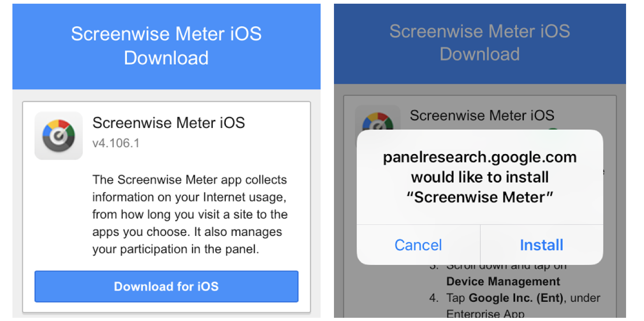644x321 pixels.
Task: Click "information on your Internet usage" text
Action: (190, 197)
